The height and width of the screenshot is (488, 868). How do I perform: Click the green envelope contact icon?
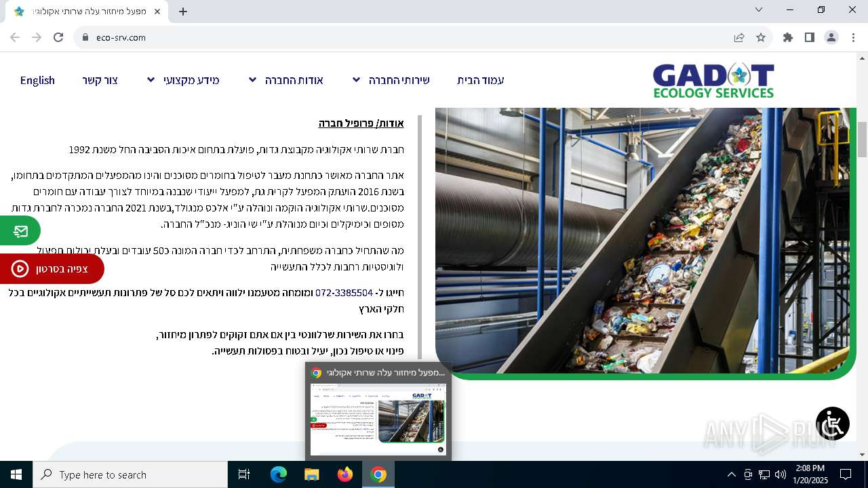tap(20, 231)
